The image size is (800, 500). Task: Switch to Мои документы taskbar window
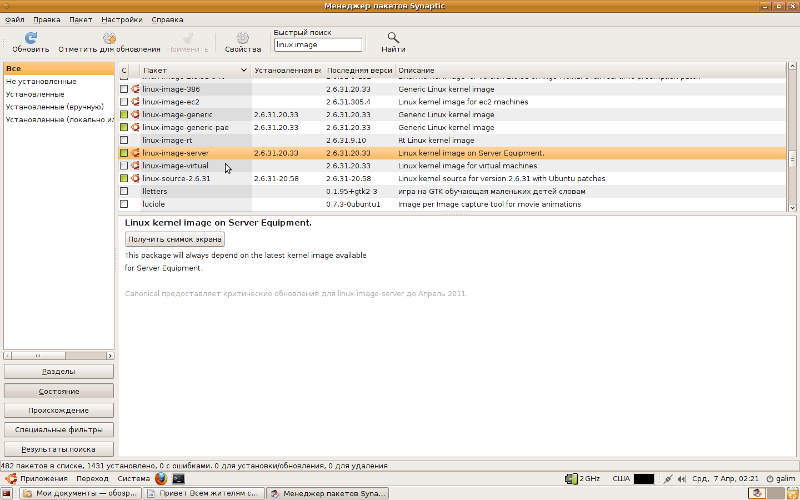[x=81, y=493]
